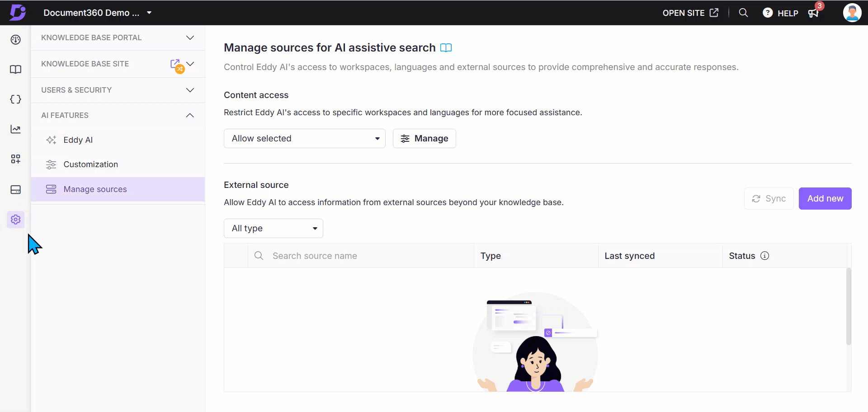Image resolution: width=868 pixels, height=412 pixels.
Task: Click the sources table vertical scrollbar
Action: pyautogui.click(x=849, y=306)
